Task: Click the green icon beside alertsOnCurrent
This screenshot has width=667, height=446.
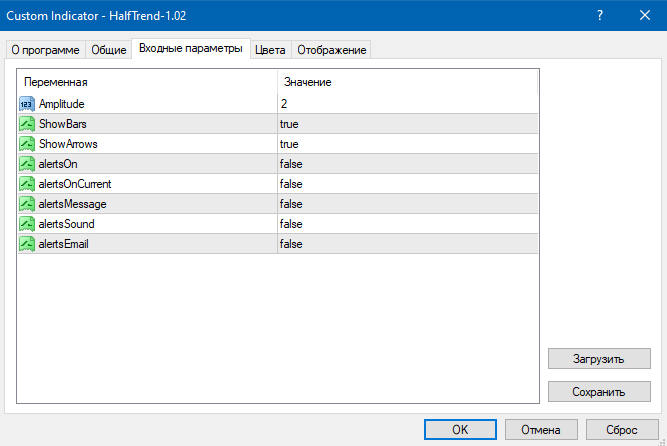Action: (x=27, y=184)
